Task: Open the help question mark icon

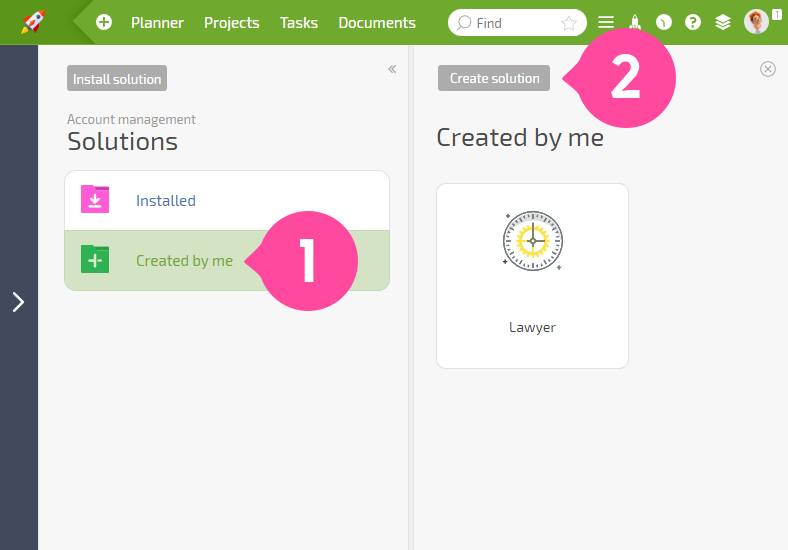Action: point(693,22)
